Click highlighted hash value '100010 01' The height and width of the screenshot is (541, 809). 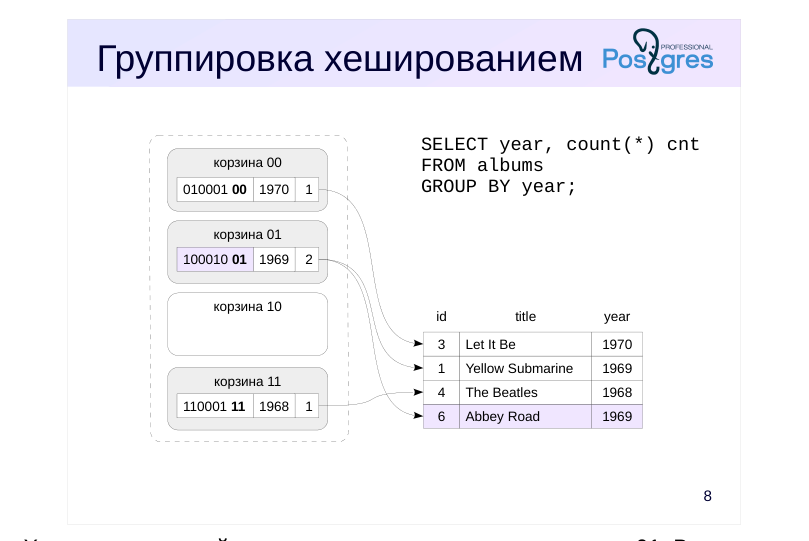tap(215, 259)
